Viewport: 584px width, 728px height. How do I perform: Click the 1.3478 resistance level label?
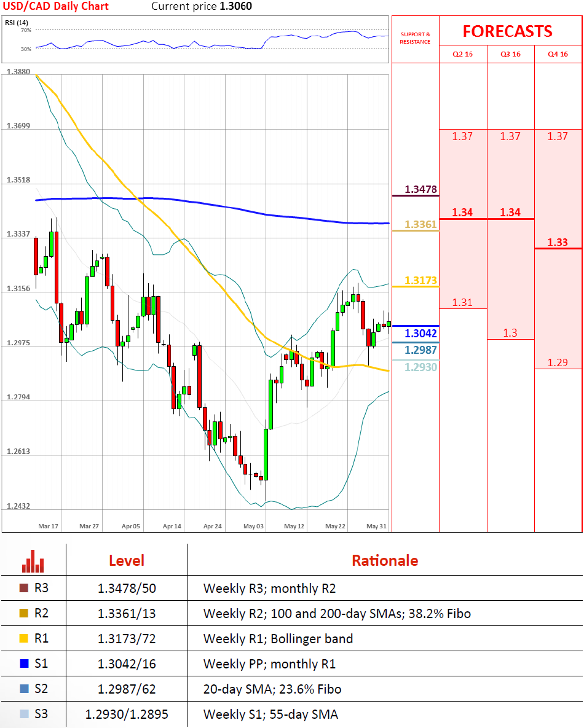(x=420, y=189)
